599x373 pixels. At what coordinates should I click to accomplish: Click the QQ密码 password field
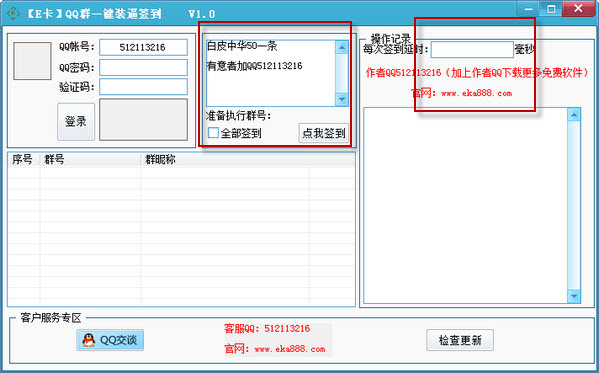coord(143,67)
